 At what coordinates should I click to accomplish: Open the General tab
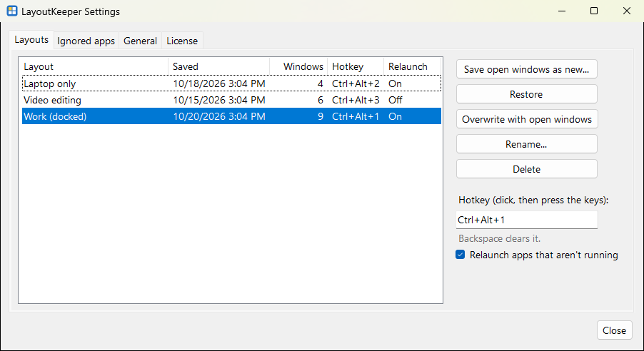pyautogui.click(x=140, y=41)
